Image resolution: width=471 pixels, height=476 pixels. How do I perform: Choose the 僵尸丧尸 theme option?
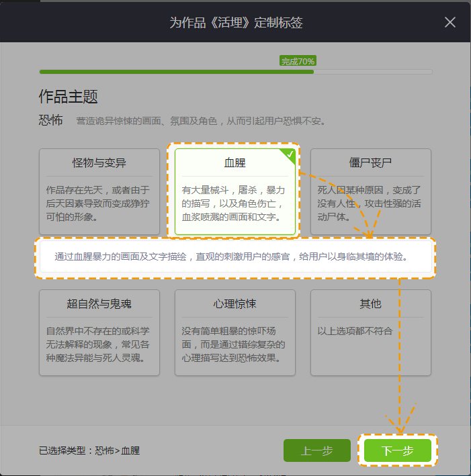tap(370, 191)
